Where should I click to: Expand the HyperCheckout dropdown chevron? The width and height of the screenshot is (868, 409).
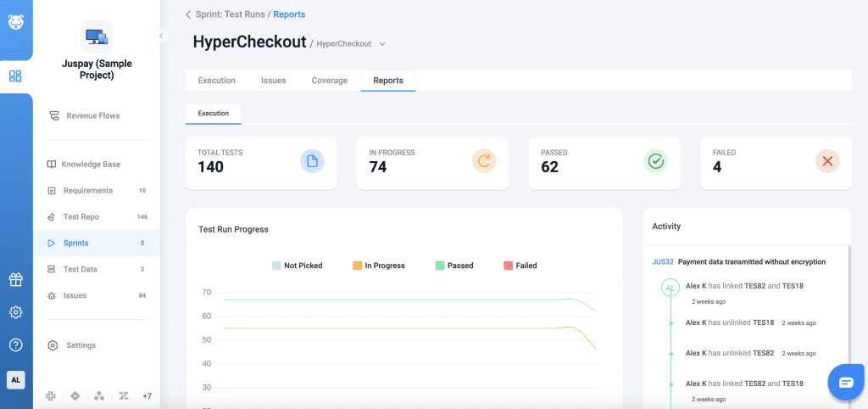(x=382, y=43)
